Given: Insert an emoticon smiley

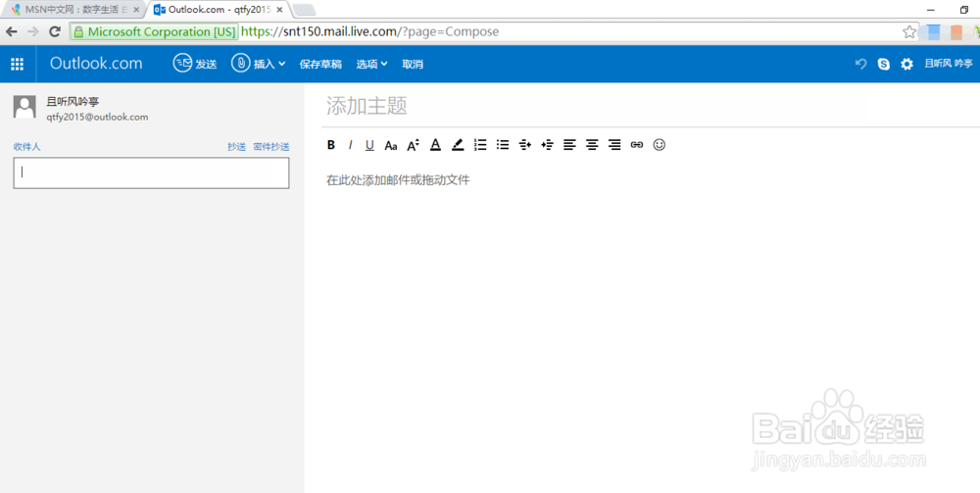Looking at the screenshot, I should (660, 145).
